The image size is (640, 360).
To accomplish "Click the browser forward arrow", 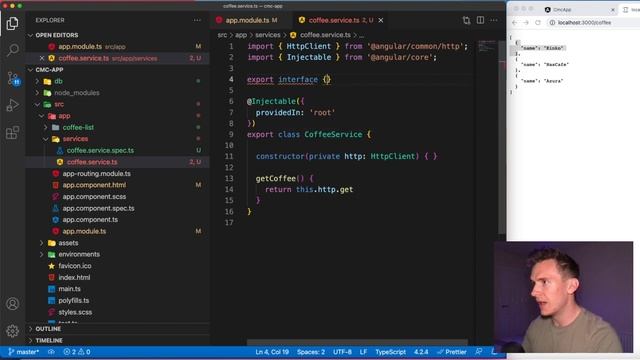I will pos(526,22).
